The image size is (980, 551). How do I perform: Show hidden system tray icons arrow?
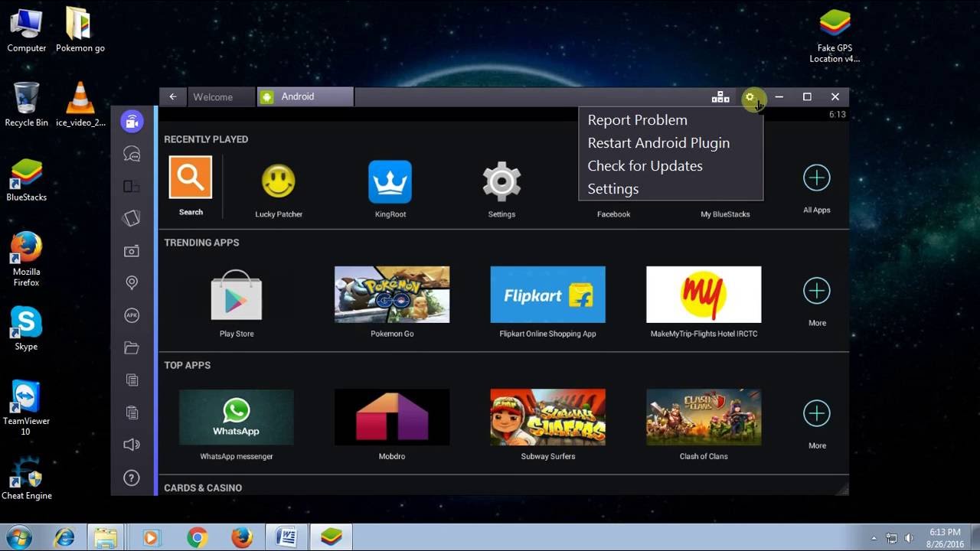pos(874,538)
